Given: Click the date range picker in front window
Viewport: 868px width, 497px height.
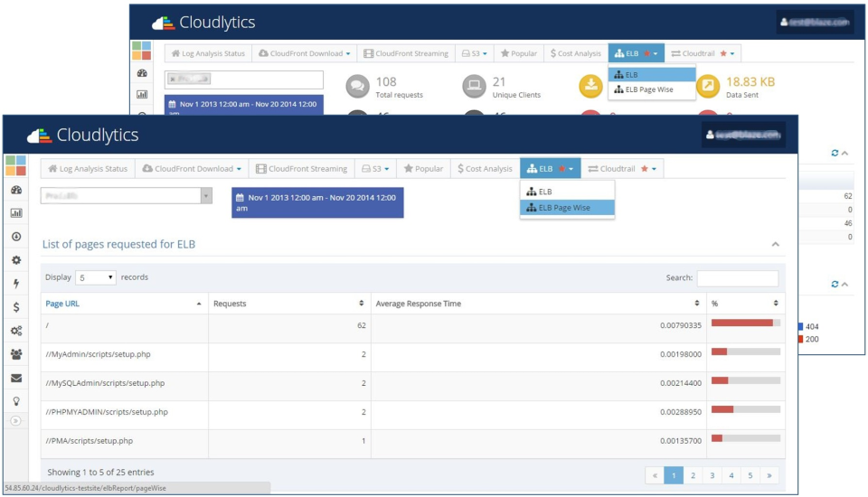Looking at the screenshot, I should [317, 202].
